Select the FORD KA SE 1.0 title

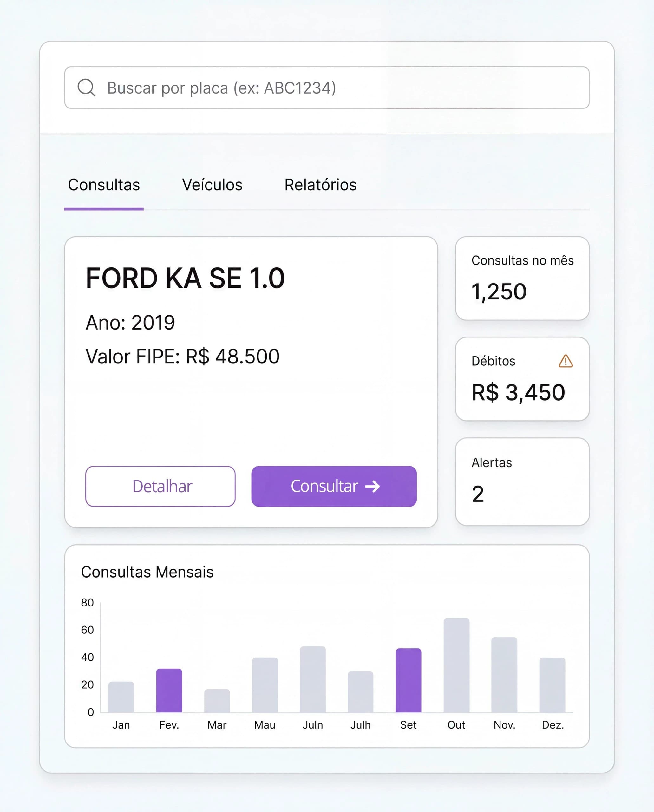point(185,278)
